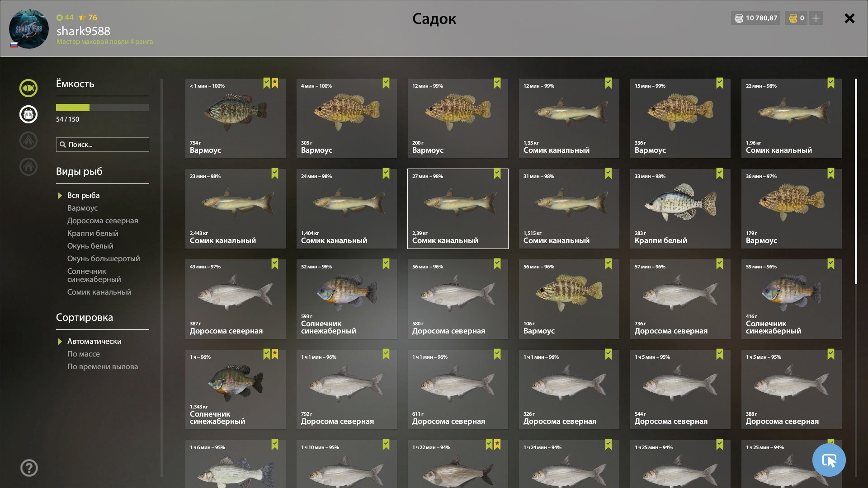Image resolution: width=868 pixels, height=488 pixels.
Task: Open the home sidebar icon
Action: coord(28,167)
